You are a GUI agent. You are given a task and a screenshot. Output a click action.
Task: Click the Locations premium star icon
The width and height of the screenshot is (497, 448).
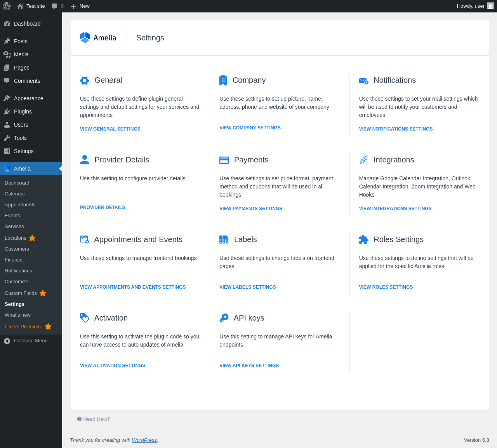(x=32, y=238)
